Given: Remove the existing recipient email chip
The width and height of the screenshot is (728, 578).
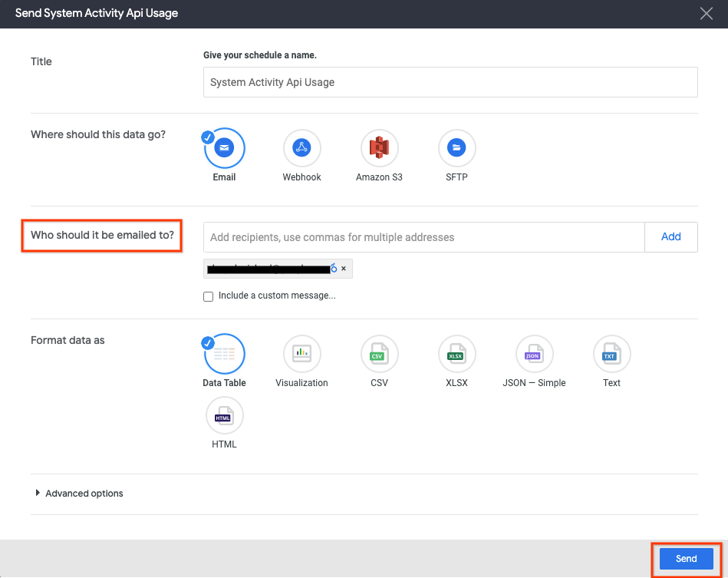Looking at the screenshot, I should tap(344, 269).
